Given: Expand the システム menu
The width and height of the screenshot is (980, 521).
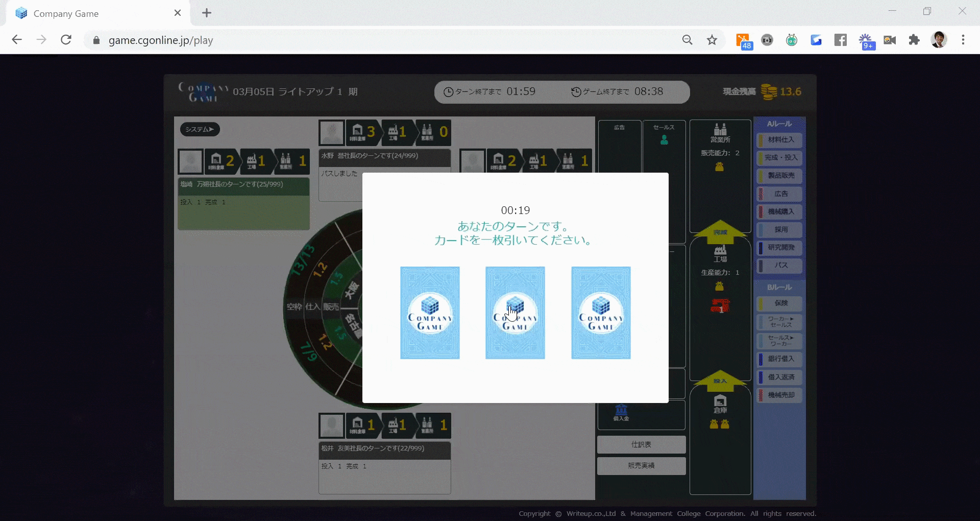Looking at the screenshot, I should [200, 129].
